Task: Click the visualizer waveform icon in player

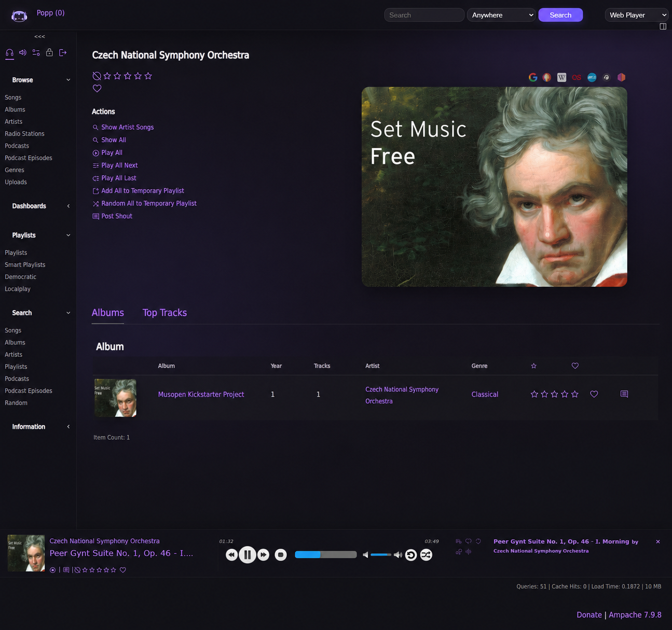Action: click(469, 552)
